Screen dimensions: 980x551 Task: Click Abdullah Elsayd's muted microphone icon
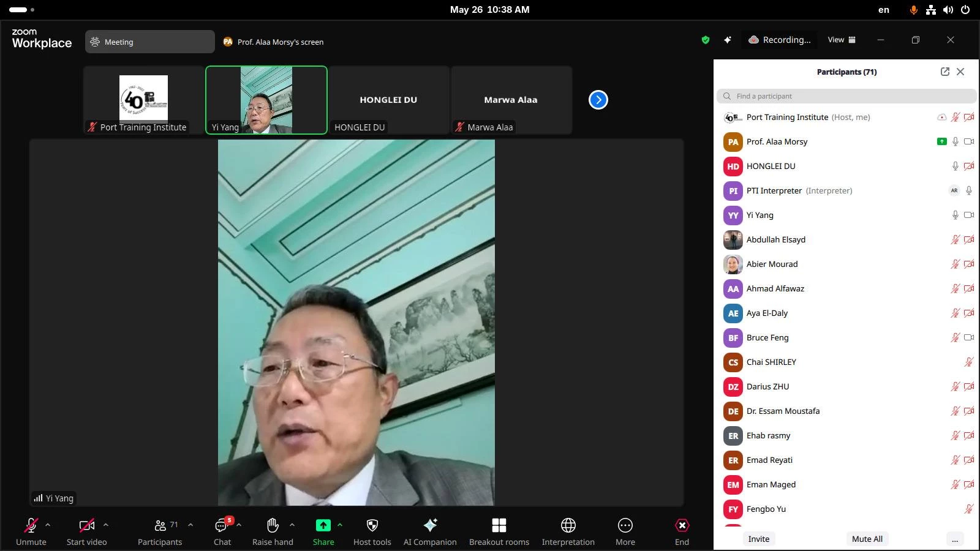click(x=955, y=239)
